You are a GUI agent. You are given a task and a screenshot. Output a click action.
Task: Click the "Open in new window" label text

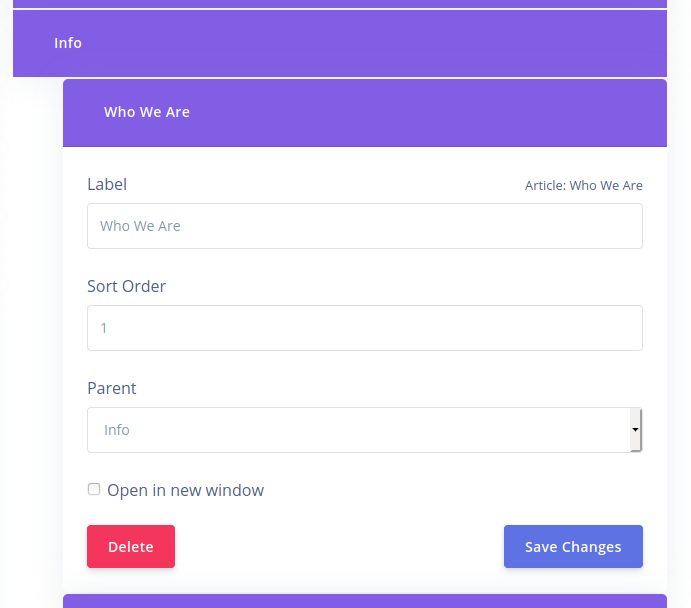[x=185, y=490]
